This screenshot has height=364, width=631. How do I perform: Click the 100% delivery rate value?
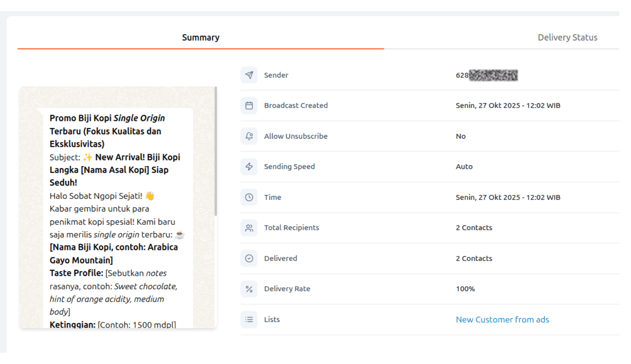coord(465,289)
